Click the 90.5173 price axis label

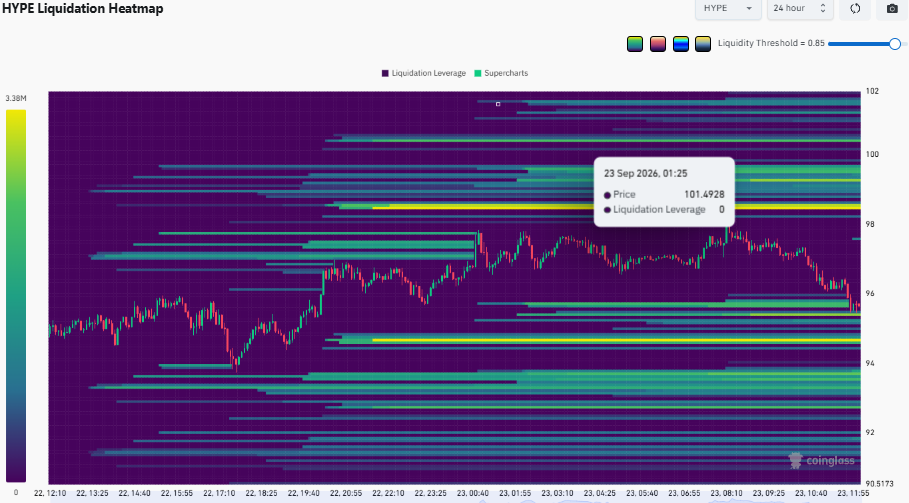(x=880, y=483)
